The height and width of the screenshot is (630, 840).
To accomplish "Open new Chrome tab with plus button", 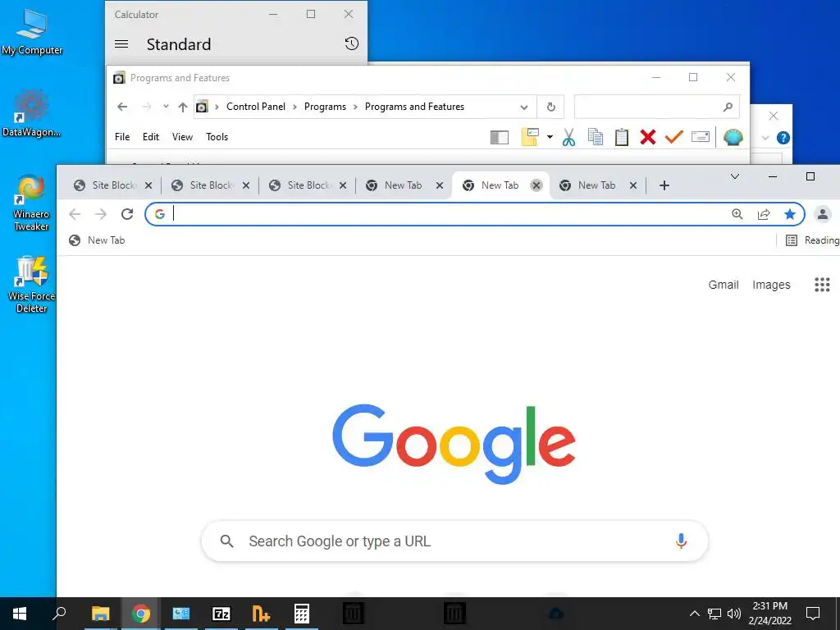I will (664, 185).
